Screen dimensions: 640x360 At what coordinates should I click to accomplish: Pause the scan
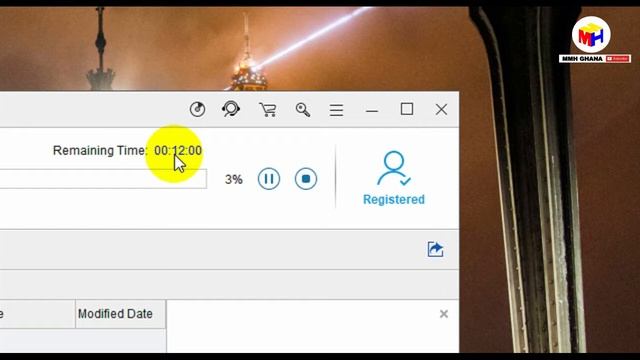coord(269,179)
